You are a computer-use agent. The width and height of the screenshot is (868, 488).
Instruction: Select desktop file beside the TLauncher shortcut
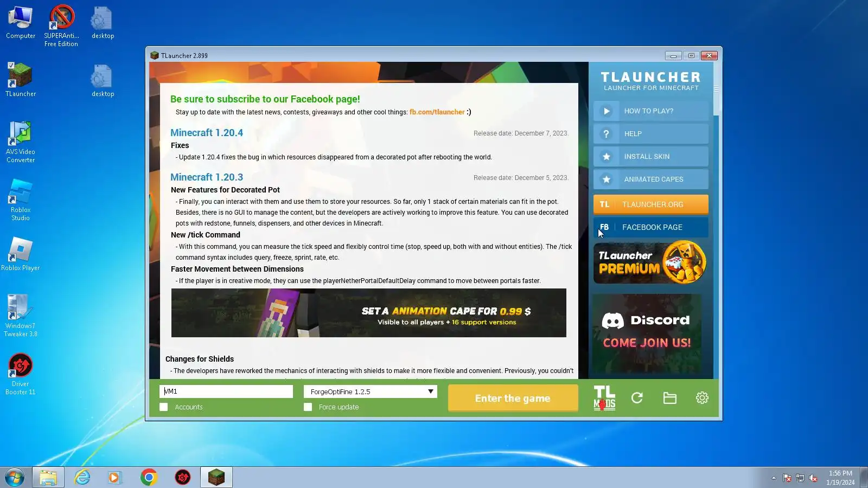click(x=103, y=81)
